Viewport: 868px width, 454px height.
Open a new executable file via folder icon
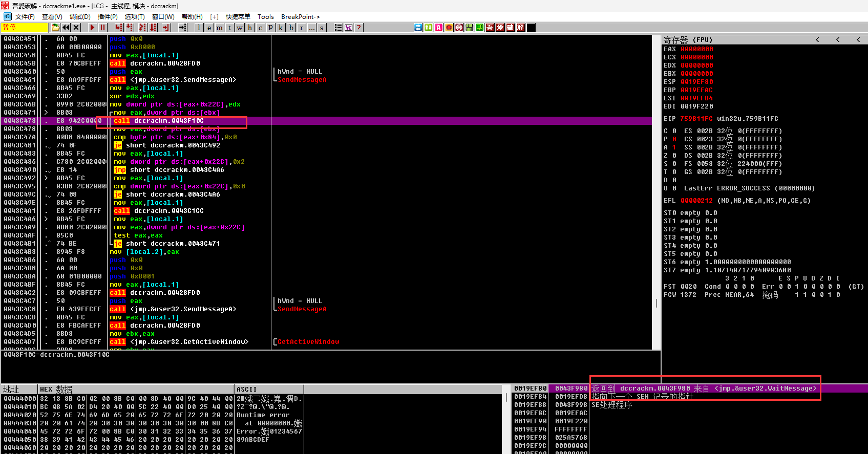click(x=55, y=28)
